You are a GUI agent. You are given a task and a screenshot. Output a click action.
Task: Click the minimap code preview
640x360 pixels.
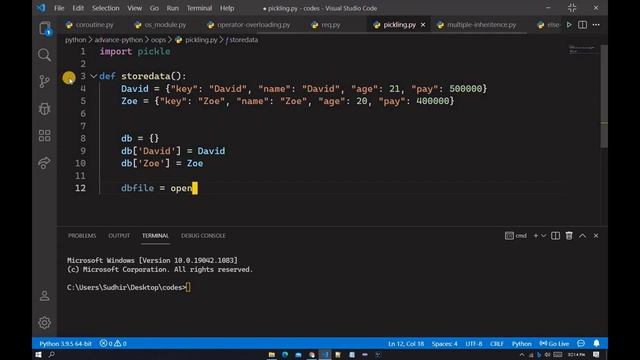coord(582,49)
